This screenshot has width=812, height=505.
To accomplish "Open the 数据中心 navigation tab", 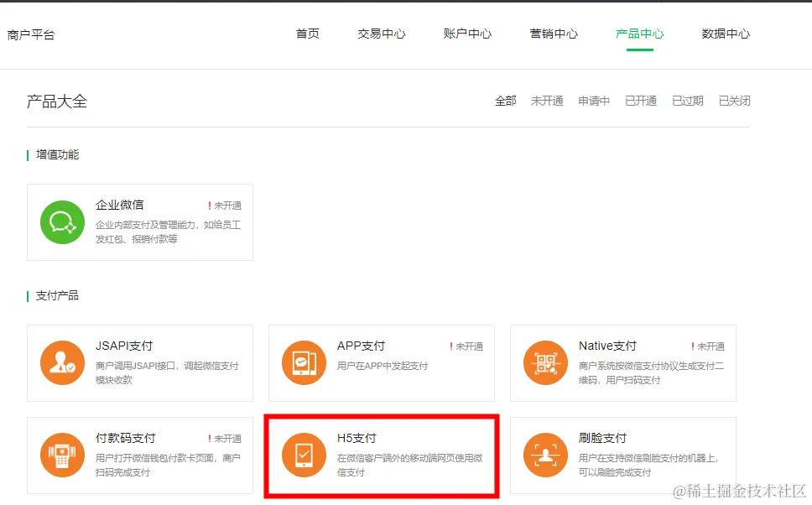I will [x=726, y=34].
